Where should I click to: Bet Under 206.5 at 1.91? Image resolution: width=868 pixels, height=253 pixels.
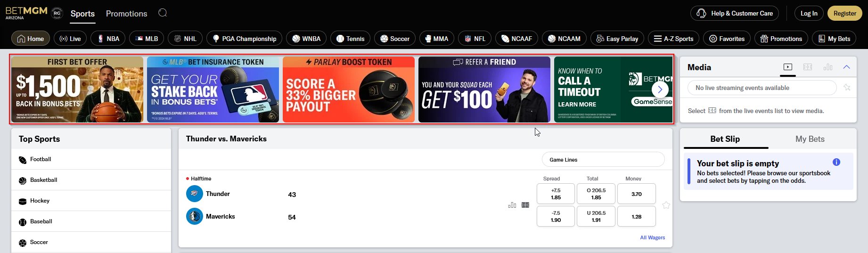point(596,216)
